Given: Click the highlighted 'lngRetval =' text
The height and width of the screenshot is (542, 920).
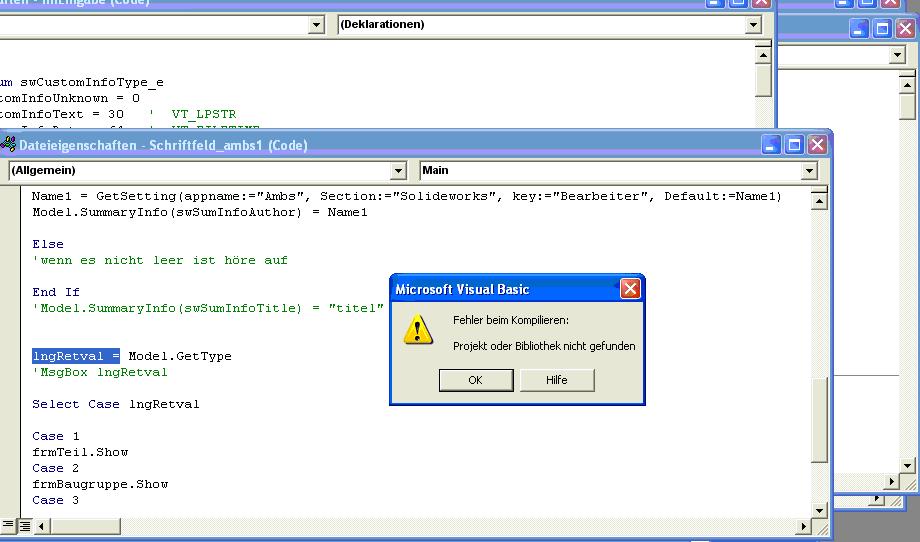Looking at the screenshot, I should (x=76, y=356).
